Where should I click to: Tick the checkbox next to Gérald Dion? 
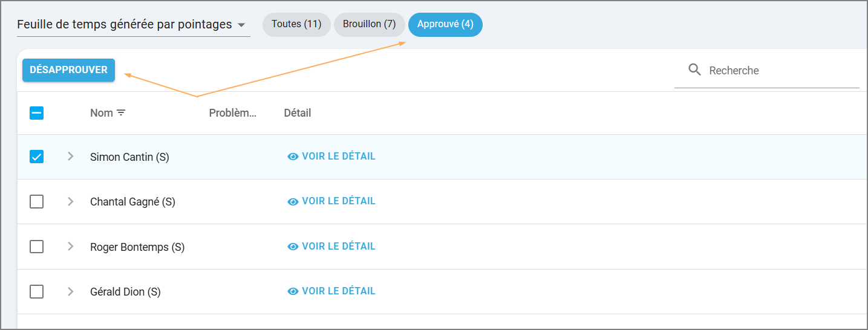tap(37, 291)
